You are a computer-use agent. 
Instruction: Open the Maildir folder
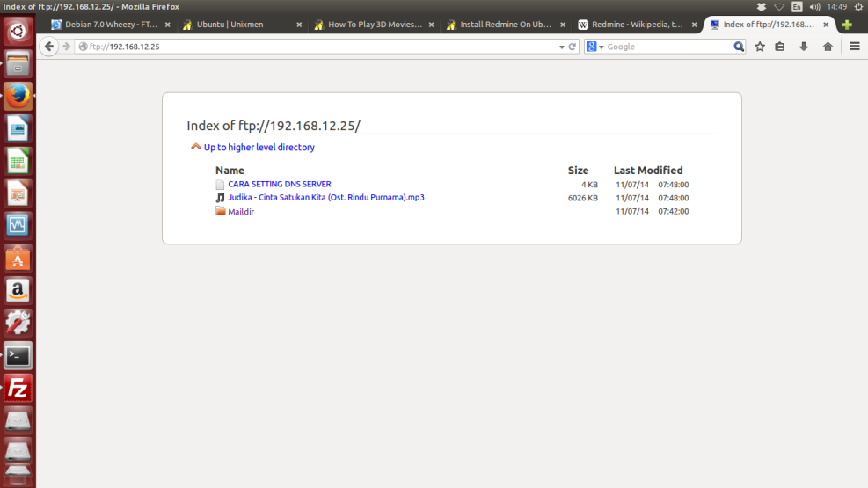tap(240, 212)
